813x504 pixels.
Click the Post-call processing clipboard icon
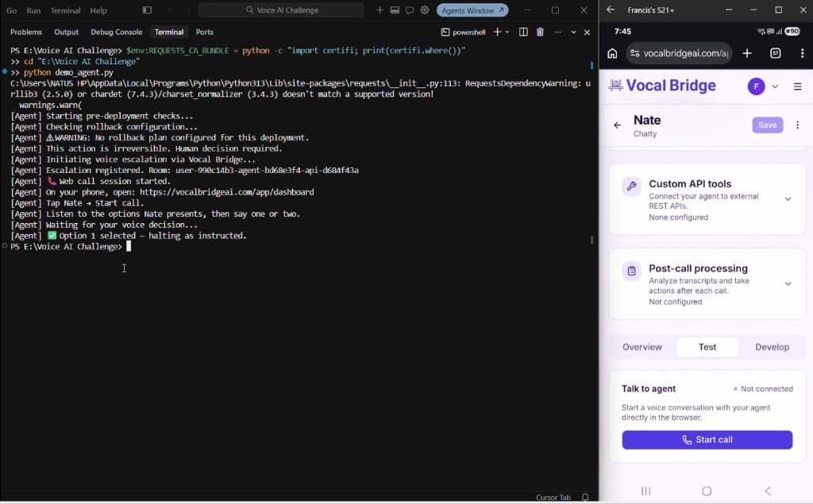(631, 271)
